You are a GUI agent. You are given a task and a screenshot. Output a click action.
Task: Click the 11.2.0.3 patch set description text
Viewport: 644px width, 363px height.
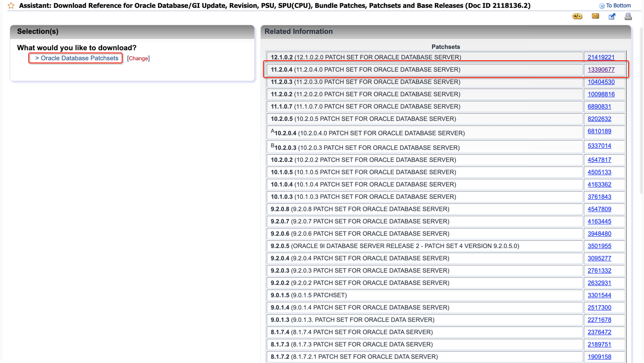point(366,82)
